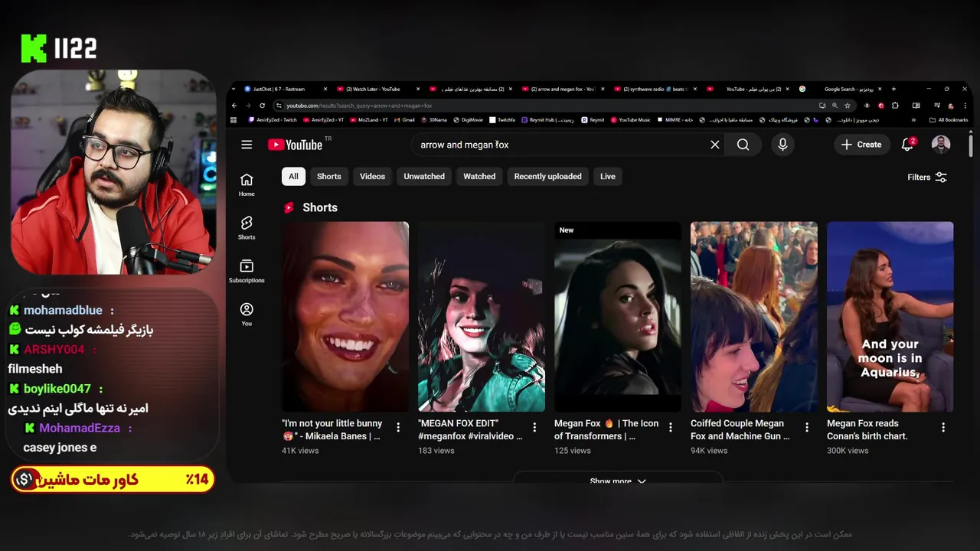This screenshot has height=551, width=980.
Task: Open the "I'm not your little bunny" title
Action: (332, 429)
